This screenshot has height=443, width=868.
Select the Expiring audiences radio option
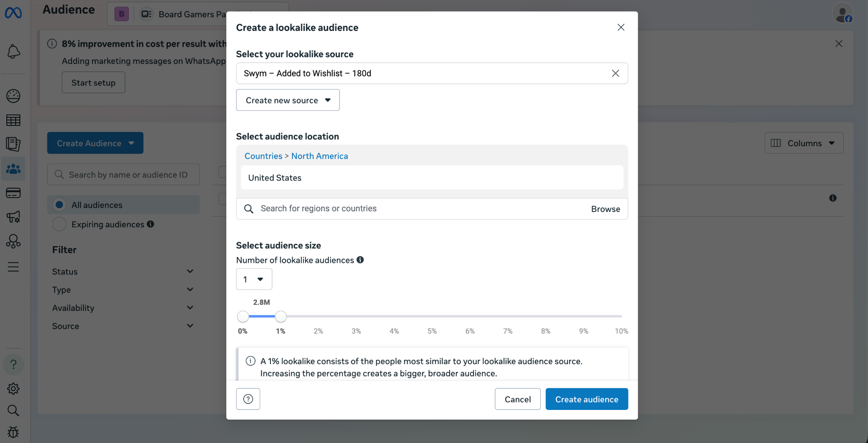pyautogui.click(x=60, y=224)
